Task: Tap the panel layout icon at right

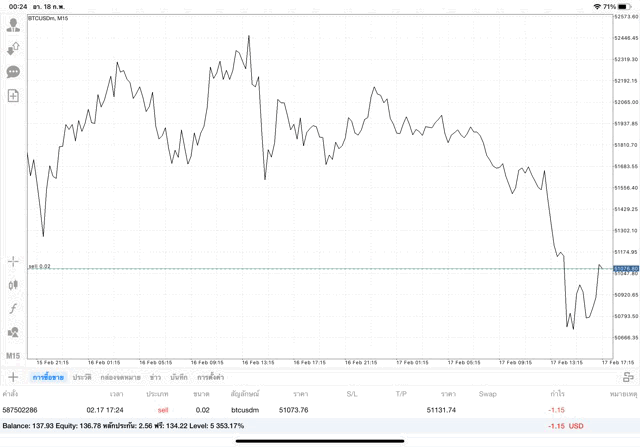Action: pyautogui.click(x=628, y=377)
